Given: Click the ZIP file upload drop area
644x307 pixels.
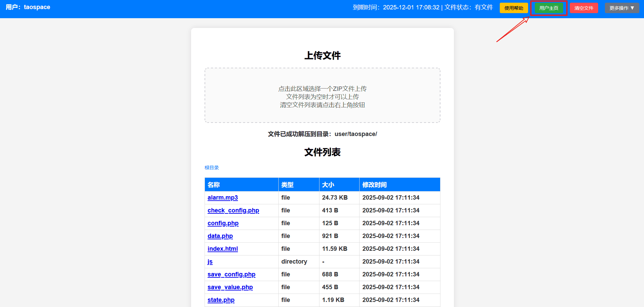Looking at the screenshot, I should pyautogui.click(x=322, y=96).
